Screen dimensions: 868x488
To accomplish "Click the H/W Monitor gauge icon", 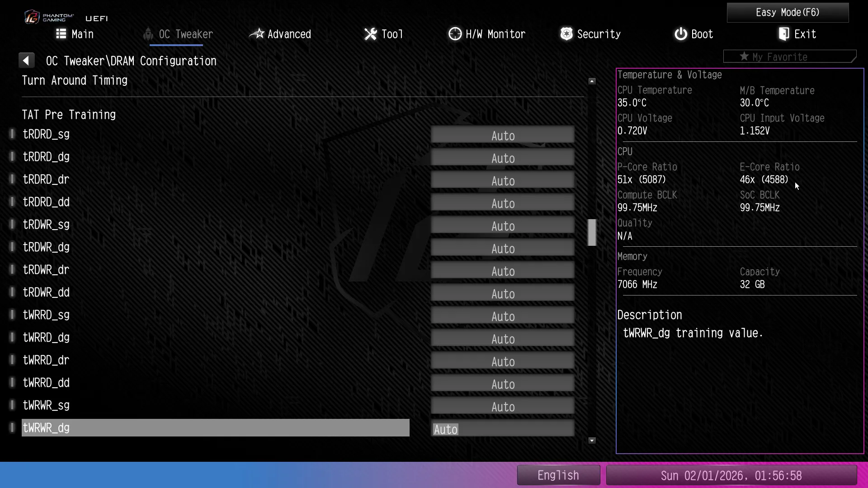I will (455, 34).
